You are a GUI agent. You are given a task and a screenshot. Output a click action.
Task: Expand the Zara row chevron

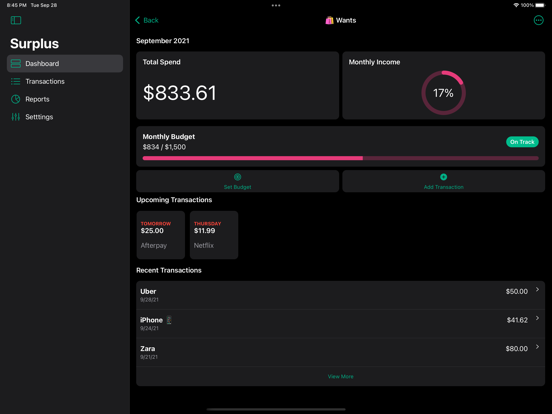coord(537,347)
